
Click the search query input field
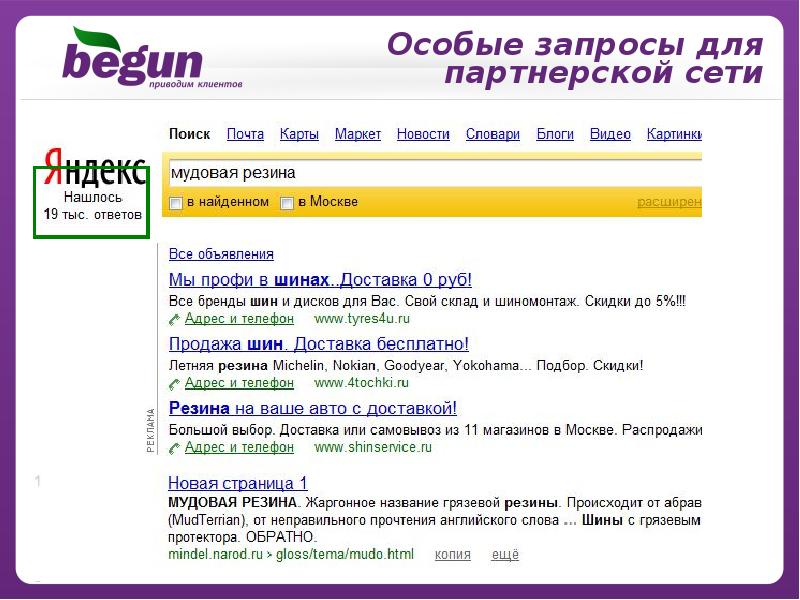[x=430, y=172]
